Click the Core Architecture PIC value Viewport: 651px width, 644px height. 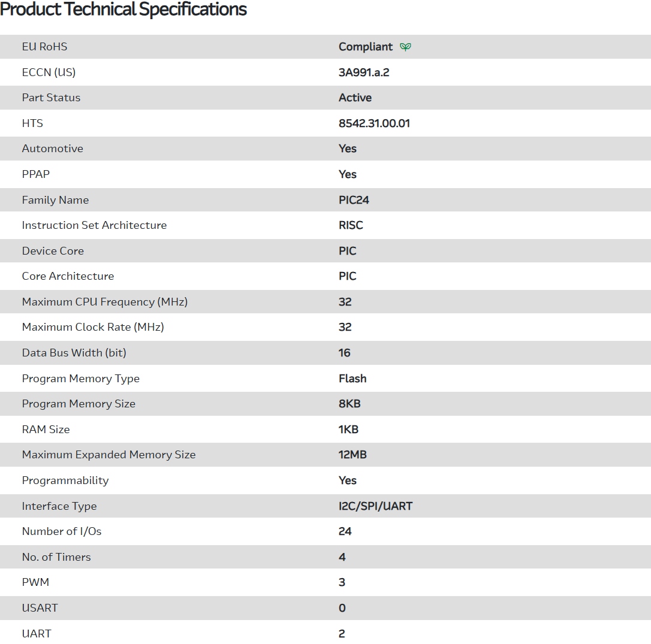[x=348, y=276]
